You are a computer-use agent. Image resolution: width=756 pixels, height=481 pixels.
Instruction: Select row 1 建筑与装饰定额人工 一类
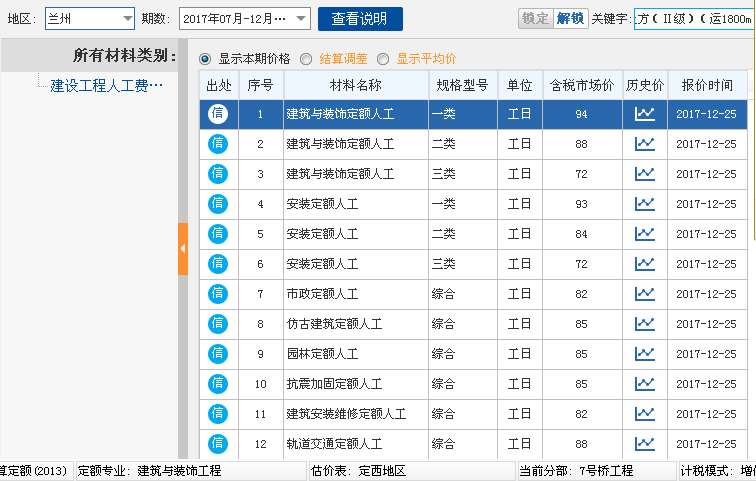click(473, 114)
